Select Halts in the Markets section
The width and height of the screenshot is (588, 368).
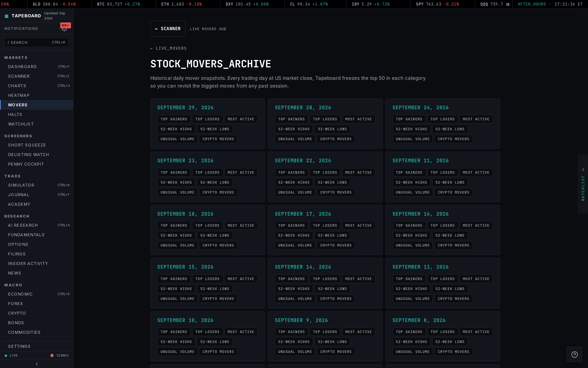coord(37,114)
